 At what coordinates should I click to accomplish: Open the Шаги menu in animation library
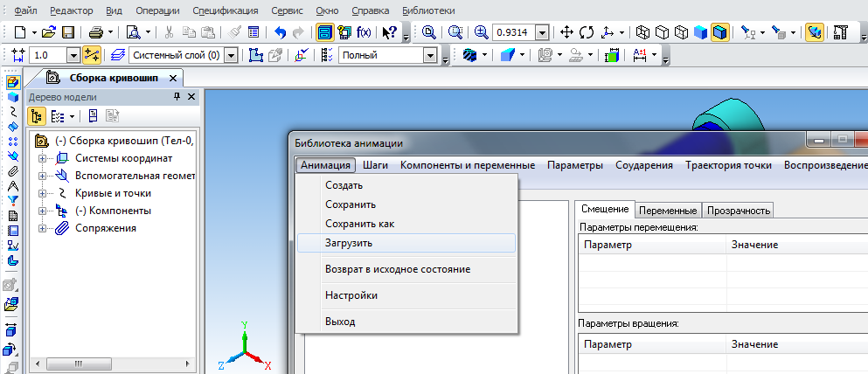pos(375,165)
